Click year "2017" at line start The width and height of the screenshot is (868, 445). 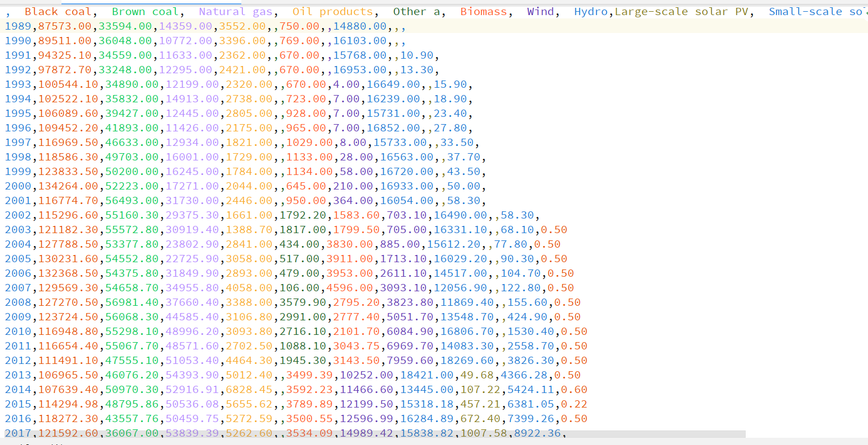tap(18, 433)
